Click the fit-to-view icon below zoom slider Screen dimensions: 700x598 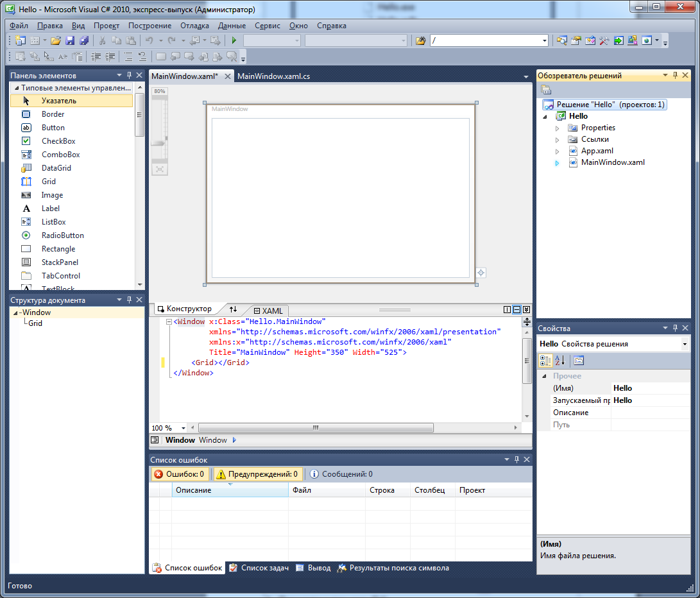[159, 169]
